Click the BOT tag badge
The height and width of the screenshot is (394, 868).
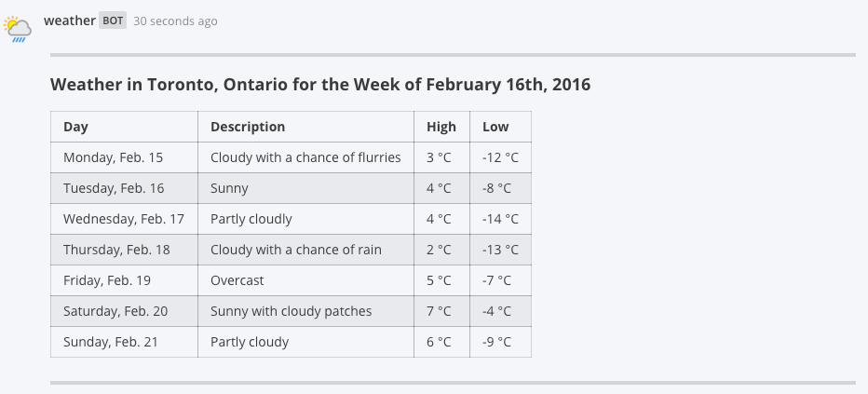pyautogui.click(x=113, y=20)
